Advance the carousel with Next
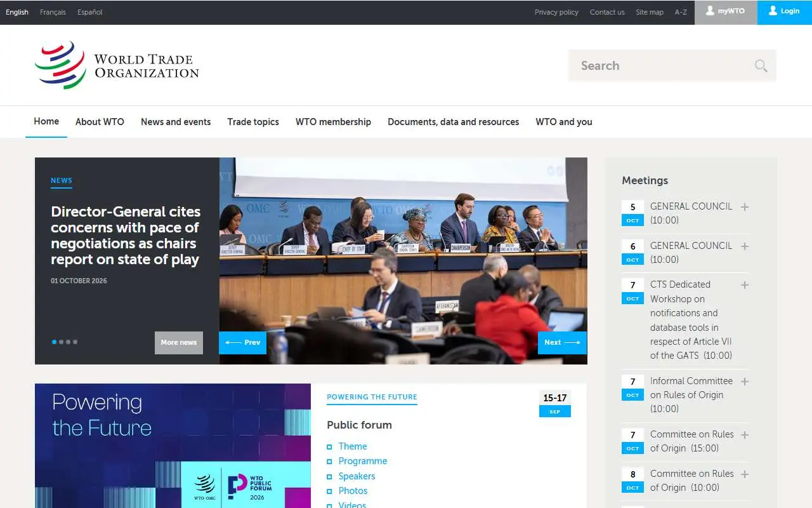This screenshot has height=508, width=812. coord(562,342)
